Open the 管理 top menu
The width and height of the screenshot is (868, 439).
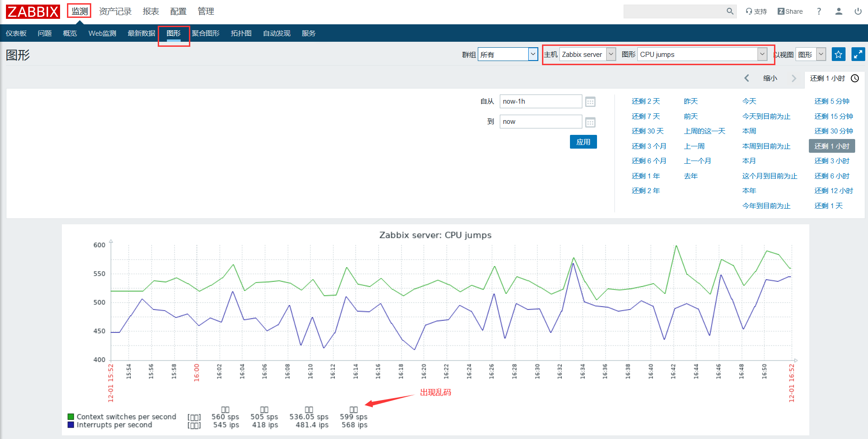[206, 11]
